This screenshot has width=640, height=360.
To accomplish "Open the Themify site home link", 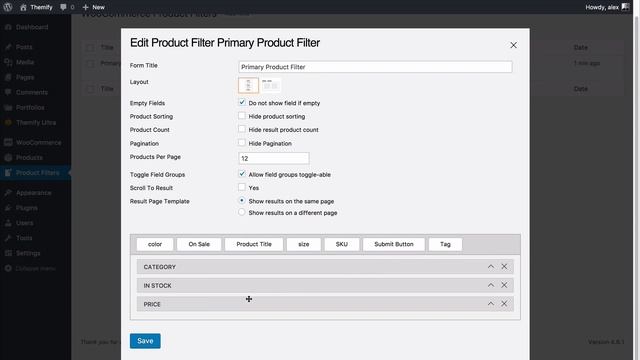I will [36, 7].
